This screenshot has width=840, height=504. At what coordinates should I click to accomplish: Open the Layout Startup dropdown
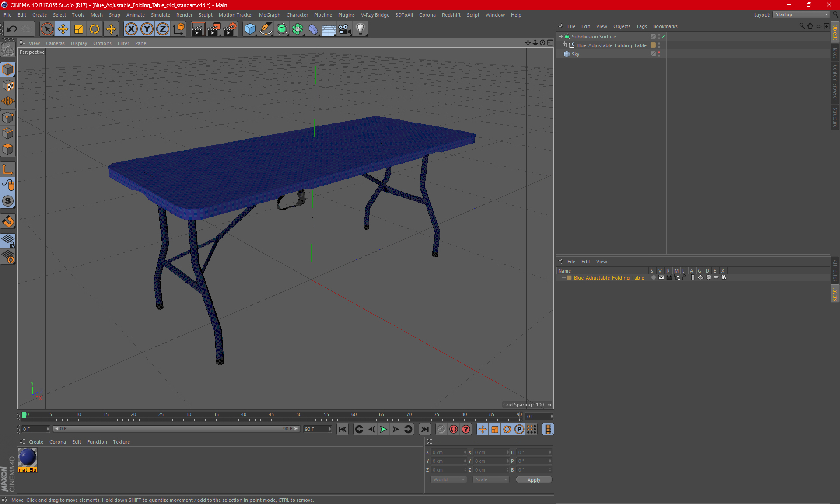click(x=801, y=14)
